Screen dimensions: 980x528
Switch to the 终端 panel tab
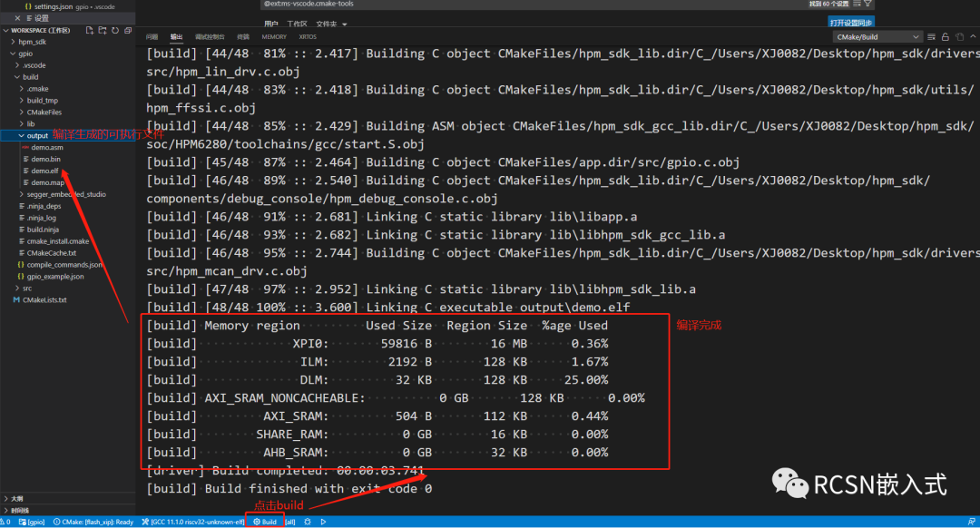point(243,37)
